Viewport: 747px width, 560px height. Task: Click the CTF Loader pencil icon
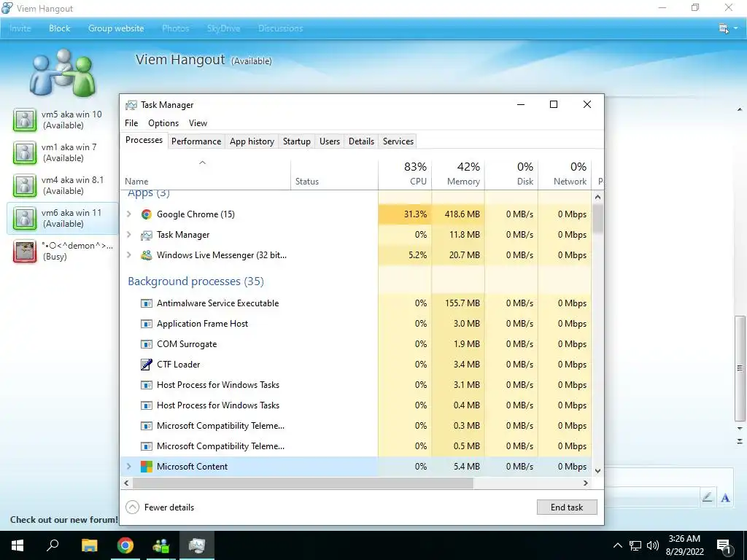(x=146, y=365)
